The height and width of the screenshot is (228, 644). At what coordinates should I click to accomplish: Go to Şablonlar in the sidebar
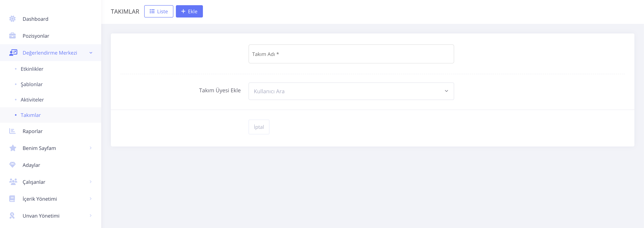[x=31, y=84]
